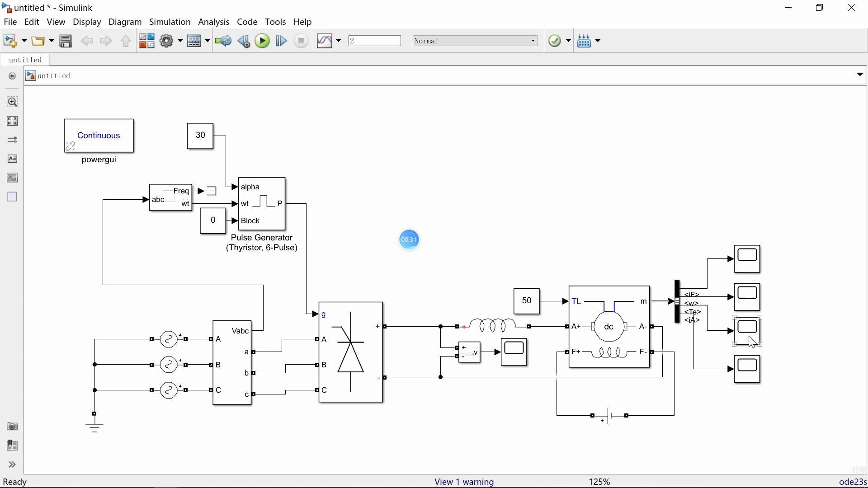
Task: Expand the Model Configuration gear dropdown arrow
Action: click(x=180, y=42)
